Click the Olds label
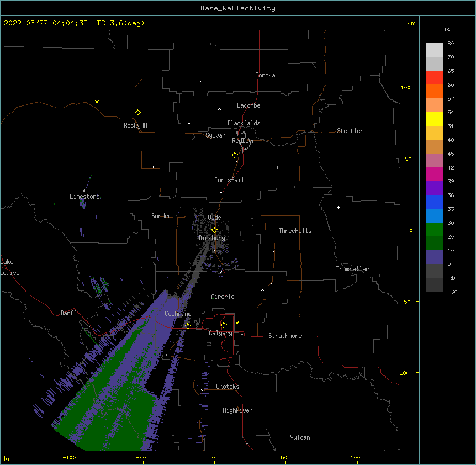 tap(214, 218)
